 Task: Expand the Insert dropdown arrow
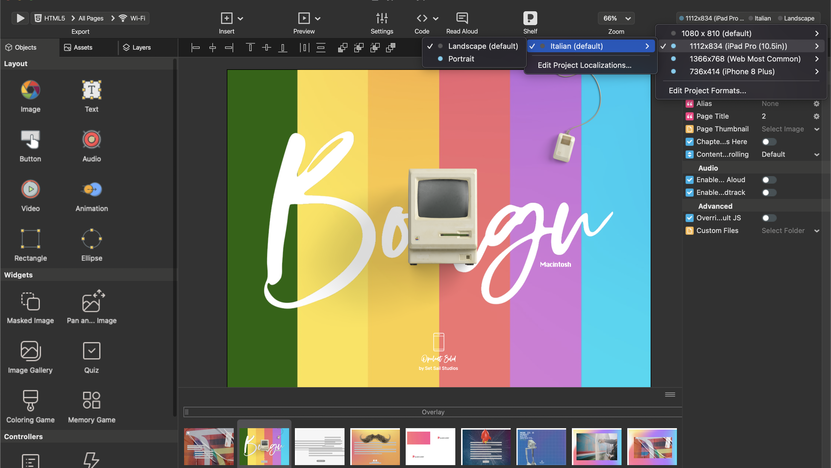point(241,18)
